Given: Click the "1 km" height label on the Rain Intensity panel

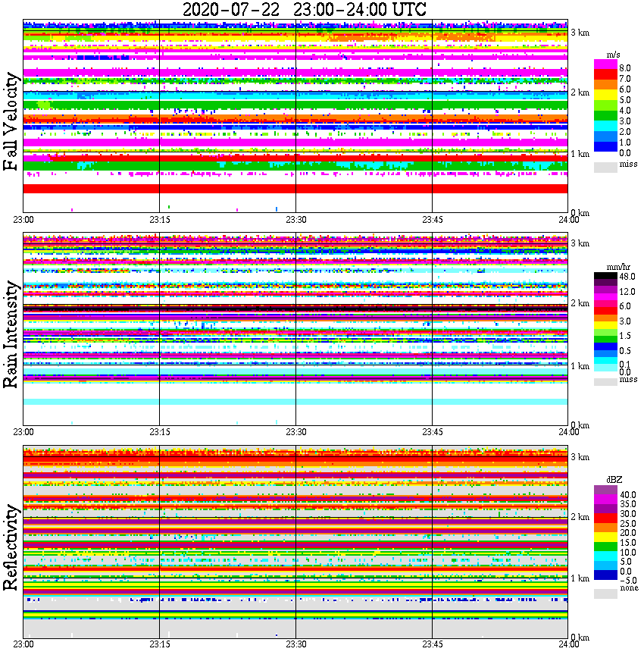Looking at the screenshot, I should [x=580, y=366].
